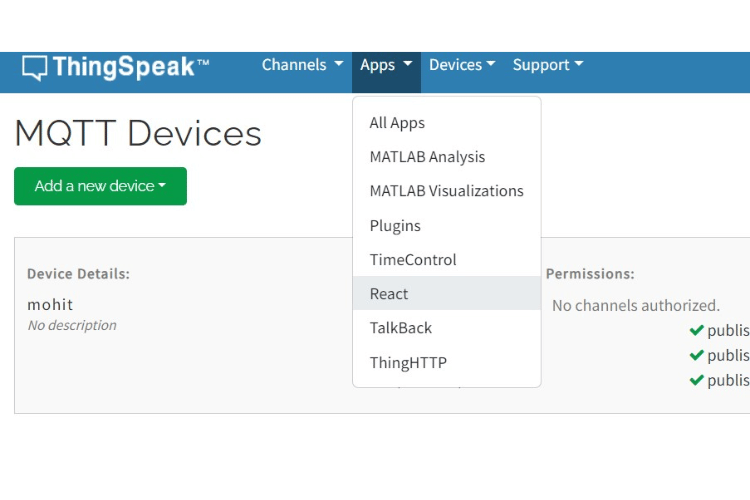Click the Permissions heading
The image size is (750, 500).
590,274
